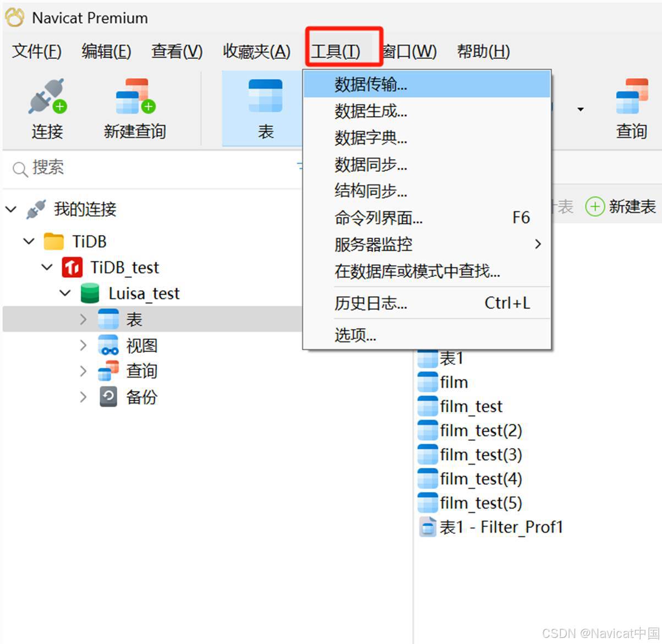Open the 窗口(W) menu
Viewport: 662px width, 644px height.
409,51
